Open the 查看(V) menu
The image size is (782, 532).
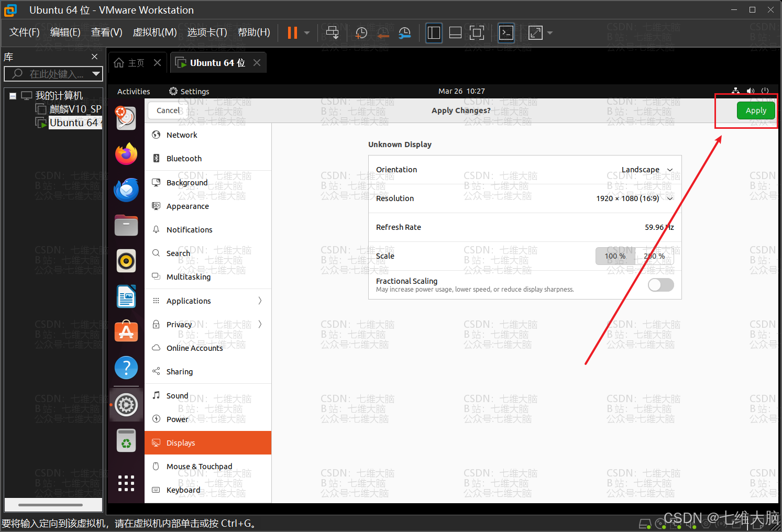(x=107, y=32)
